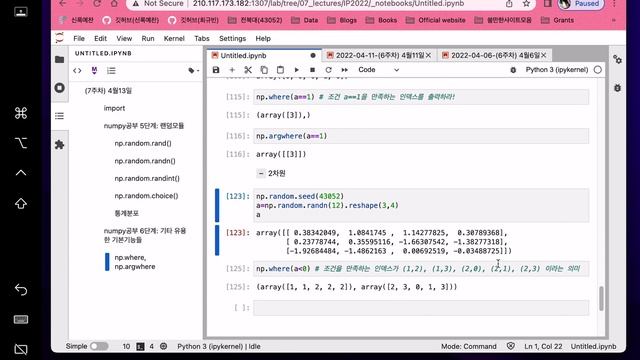Select the np.random.seed(43052) cell
The width and height of the screenshot is (640, 360).
click(x=421, y=205)
